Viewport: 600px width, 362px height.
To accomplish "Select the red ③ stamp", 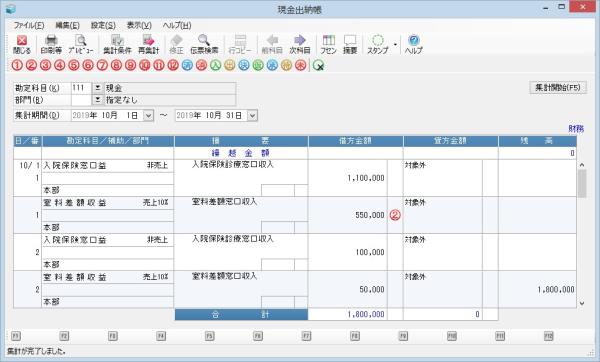I will (x=45, y=65).
